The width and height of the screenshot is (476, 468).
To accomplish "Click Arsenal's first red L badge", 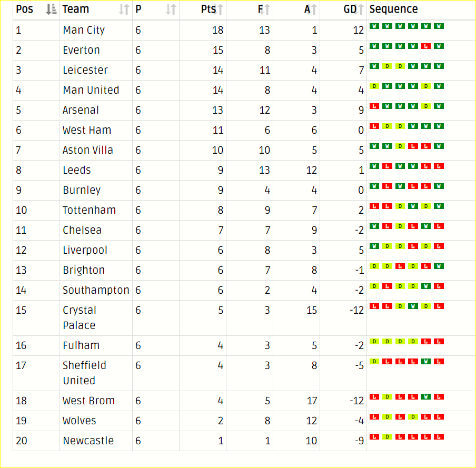I will pos(374,106).
